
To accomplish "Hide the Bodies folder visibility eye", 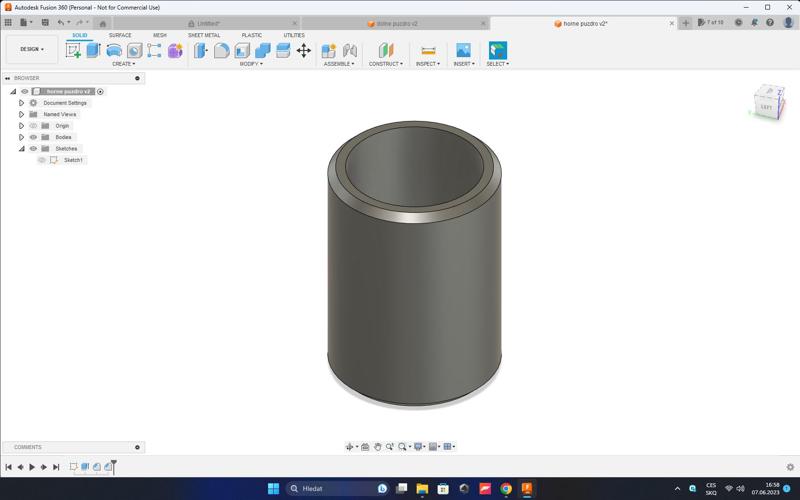I will pyautogui.click(x=33, y=137).
